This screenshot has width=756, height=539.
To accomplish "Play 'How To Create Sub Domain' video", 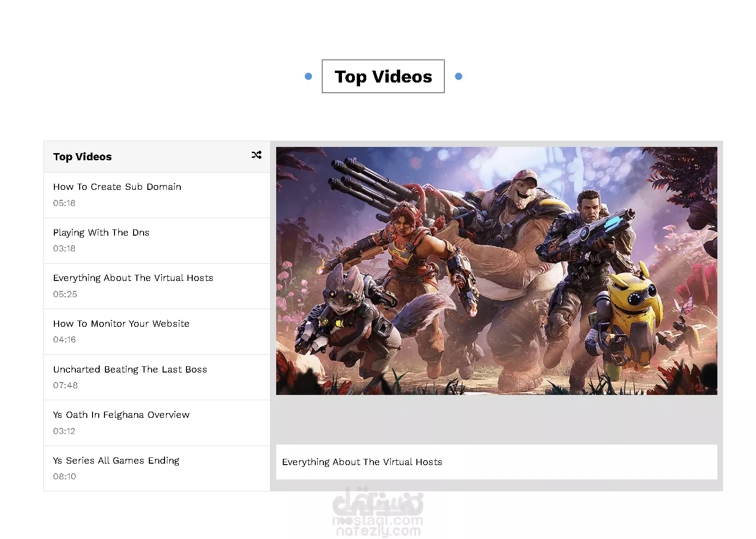I will [x=157, y=195].
